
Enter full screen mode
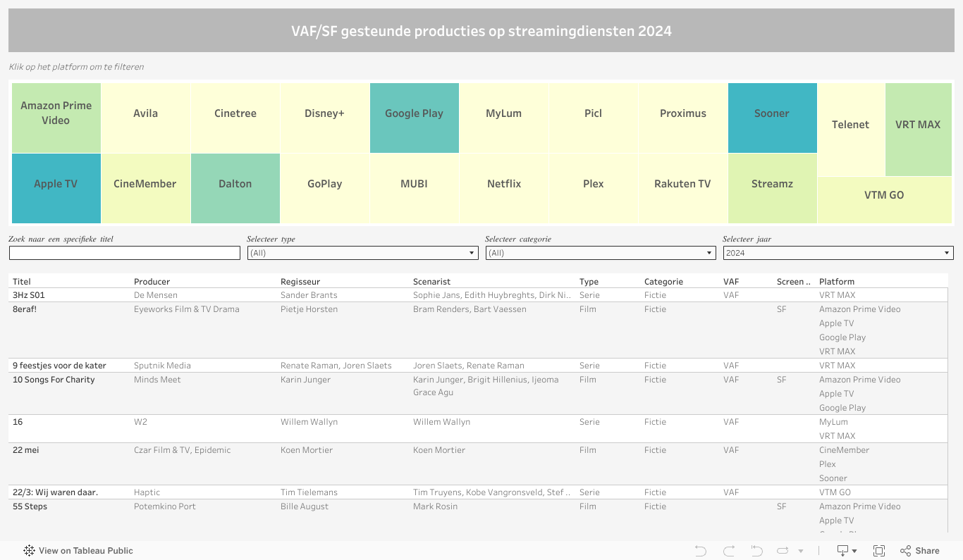coord(879,551)
